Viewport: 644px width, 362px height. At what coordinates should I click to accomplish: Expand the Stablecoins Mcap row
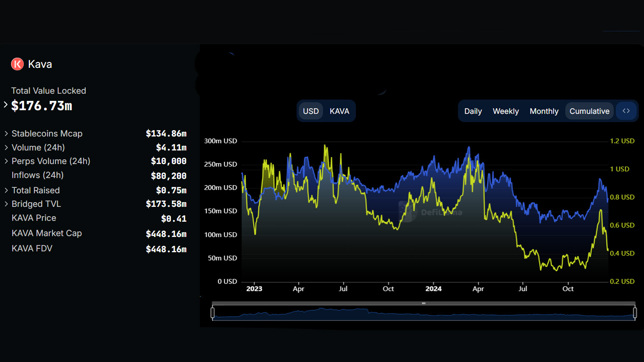pos(6,134)
